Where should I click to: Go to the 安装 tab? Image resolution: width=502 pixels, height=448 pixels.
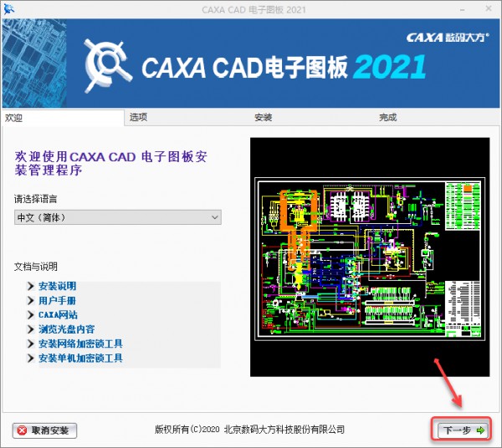pyautogui.click(x=264, y=118)
